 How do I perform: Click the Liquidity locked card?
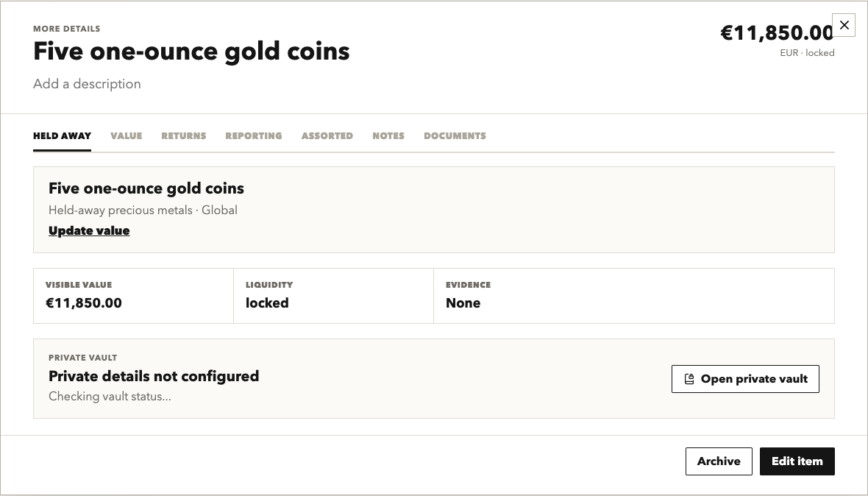[333, 296]
